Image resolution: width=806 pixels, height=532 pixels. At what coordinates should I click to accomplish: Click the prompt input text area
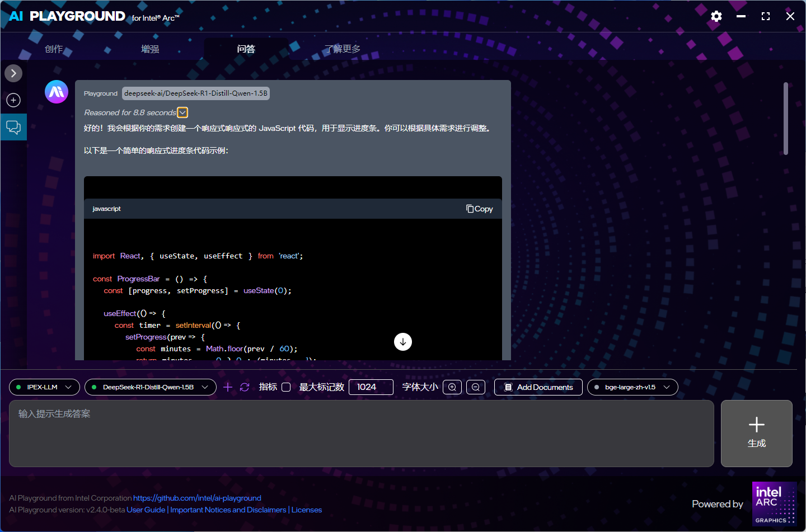pos(362,434)
